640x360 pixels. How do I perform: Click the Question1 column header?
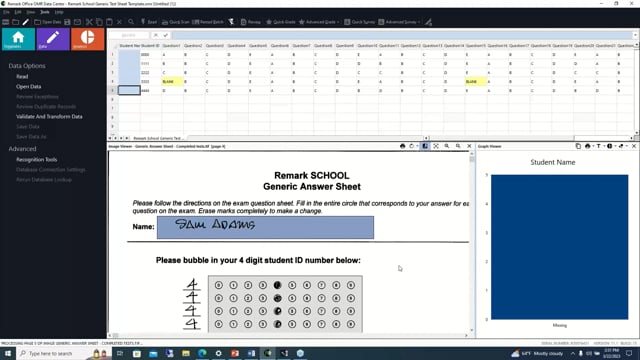pos(172,46)
